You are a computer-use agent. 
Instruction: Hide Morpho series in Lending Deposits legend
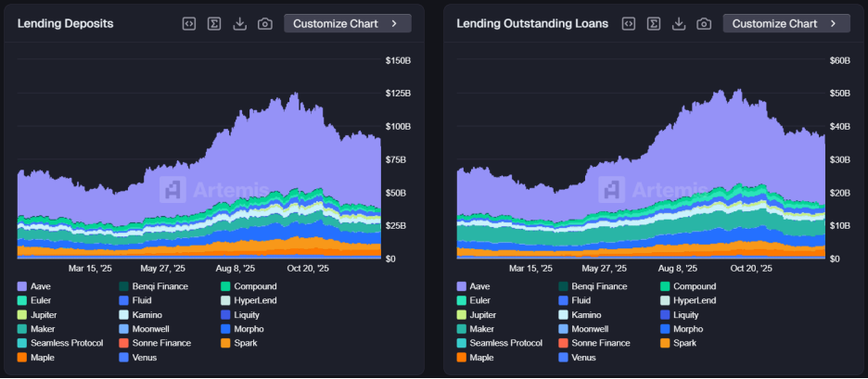coord(248,329)
